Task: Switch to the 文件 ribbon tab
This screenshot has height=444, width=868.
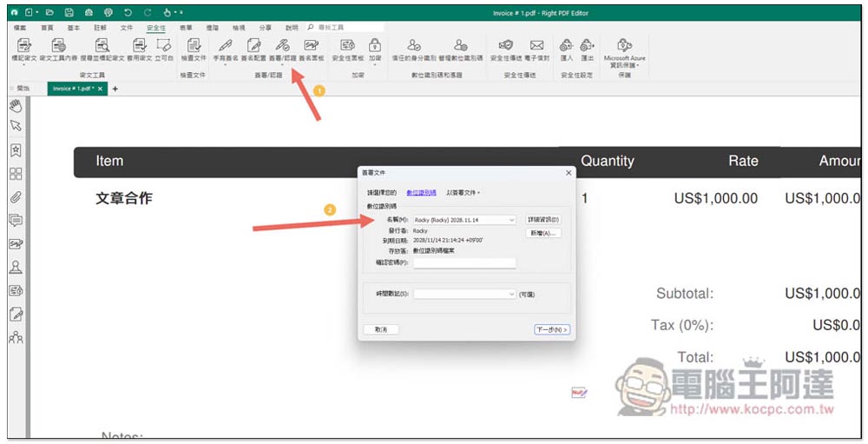Action: coord(126,27)
